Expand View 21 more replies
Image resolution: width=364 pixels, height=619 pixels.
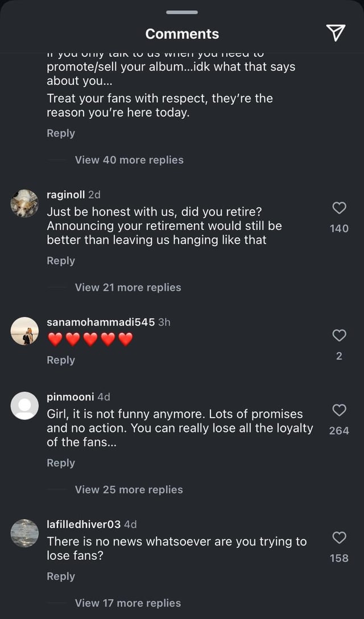point(128,287)
